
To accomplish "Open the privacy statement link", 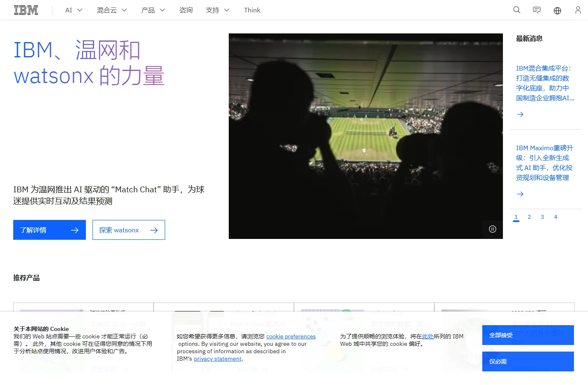I will (218, 359).
